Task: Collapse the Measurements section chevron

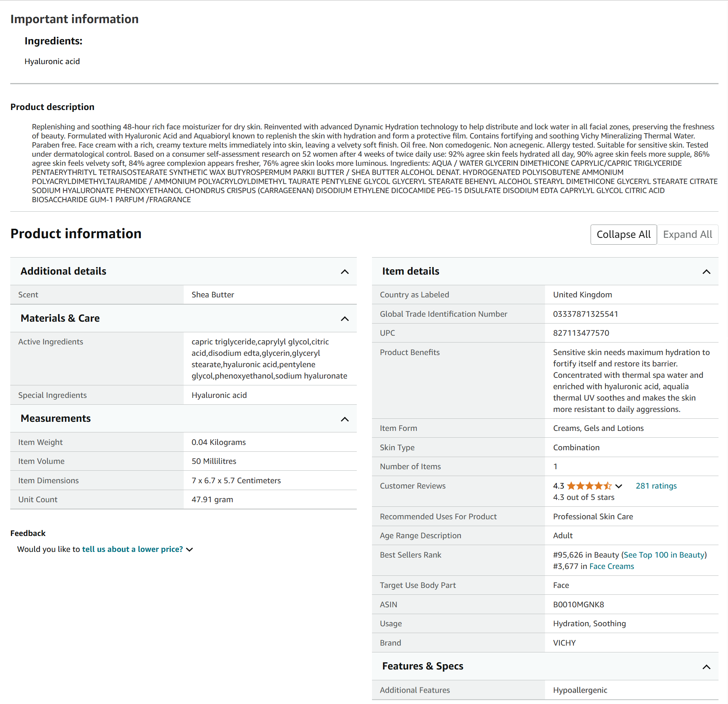Action: tap(344, 419)
